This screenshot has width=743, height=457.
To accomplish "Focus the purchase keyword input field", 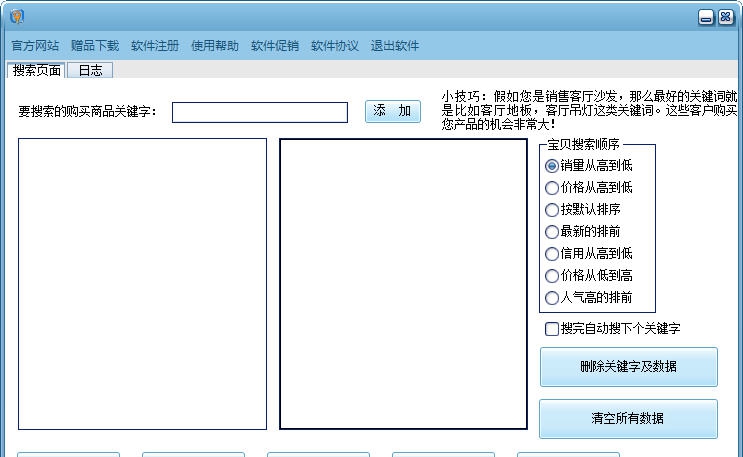I will (260, 112).
